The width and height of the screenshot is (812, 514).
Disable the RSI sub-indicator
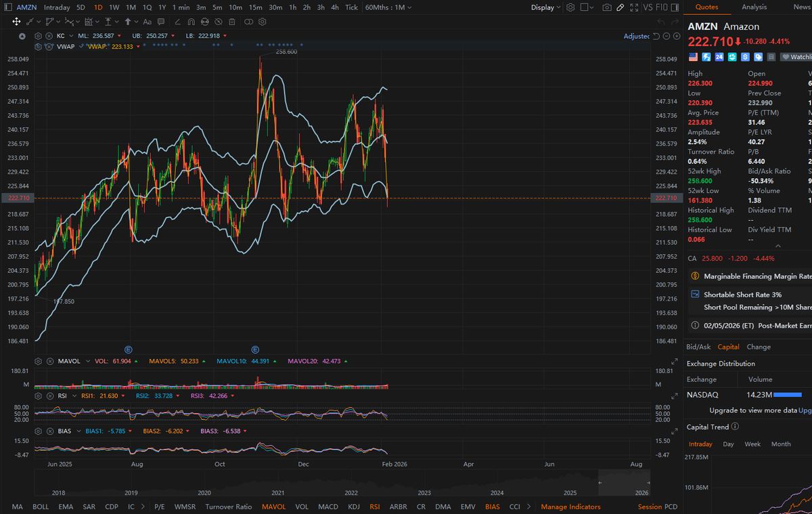pyautogui.click(x=375, y=507)
